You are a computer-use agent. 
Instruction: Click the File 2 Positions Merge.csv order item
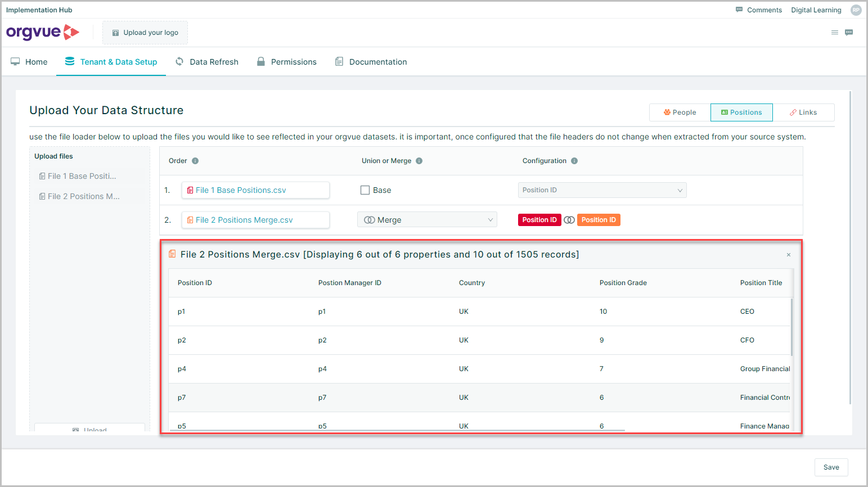coord(255,220)
